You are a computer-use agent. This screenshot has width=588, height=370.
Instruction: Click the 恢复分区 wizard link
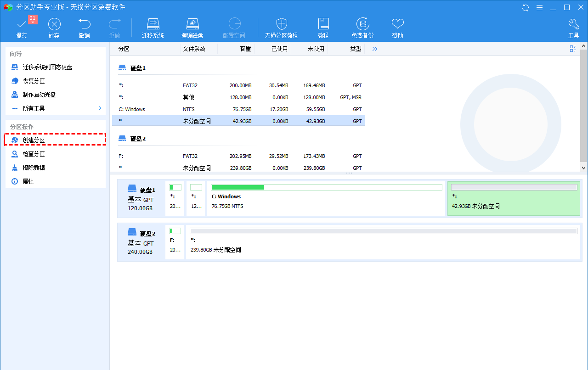click(34, 81)
